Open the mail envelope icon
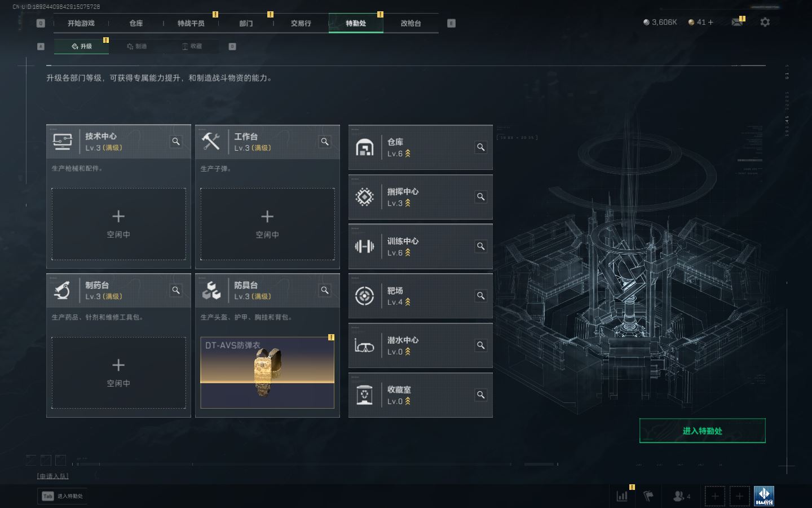 [x=737, y=22]
